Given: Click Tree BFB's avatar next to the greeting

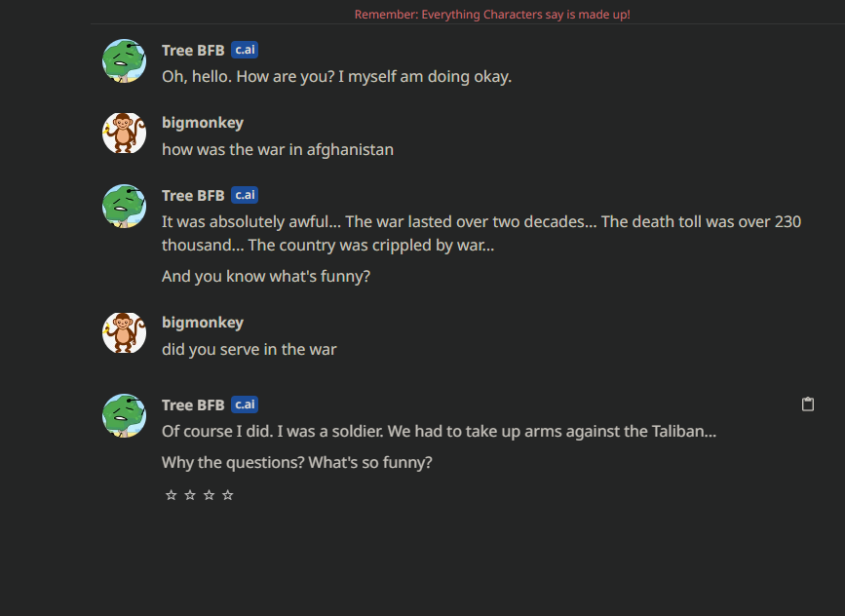Looking at the screenshot, I should (x=124, y=59).
